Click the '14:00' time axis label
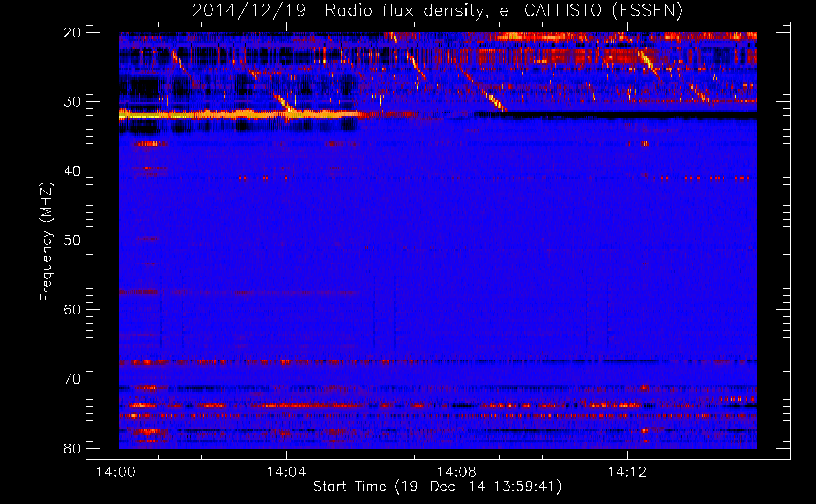Image resolution: width=816 pixels, height=504 pixels. (116, 472)
